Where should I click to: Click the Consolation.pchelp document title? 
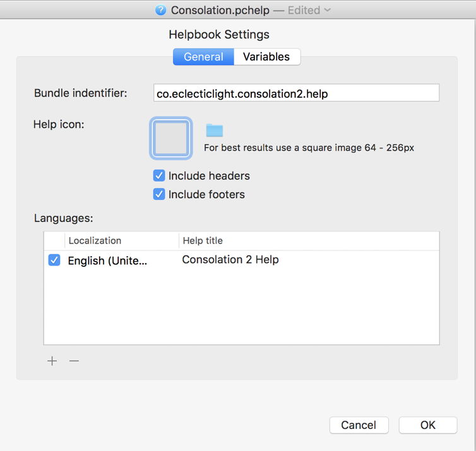point(220,10)
